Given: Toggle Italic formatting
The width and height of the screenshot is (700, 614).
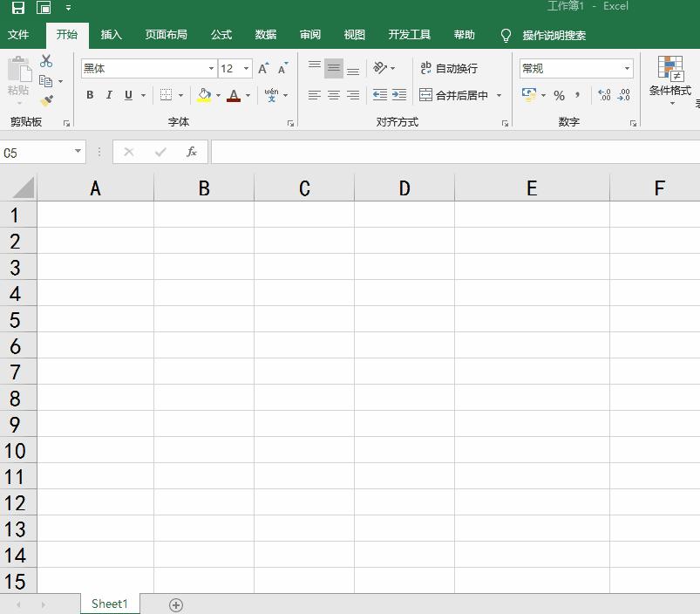Looking at the screenshot, I should coord(109,95).
